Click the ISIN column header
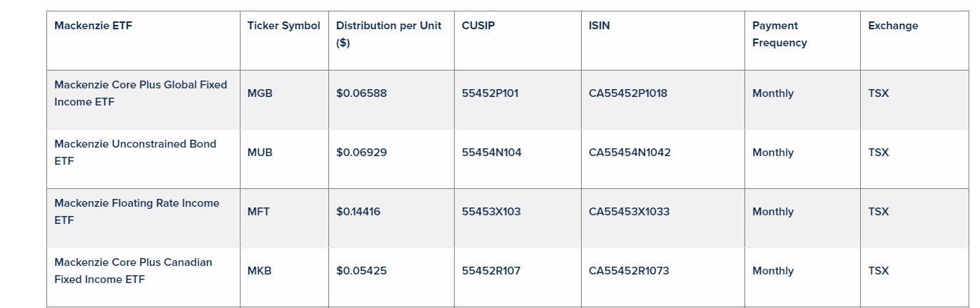 pyautogui.click(x=600, y=26)
